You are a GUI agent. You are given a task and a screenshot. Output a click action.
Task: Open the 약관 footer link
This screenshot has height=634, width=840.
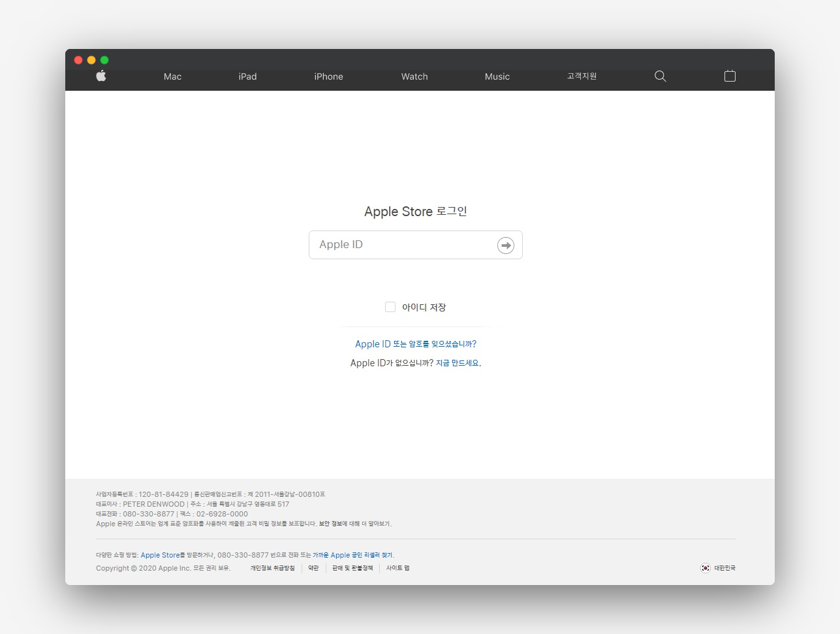point(314,568)
